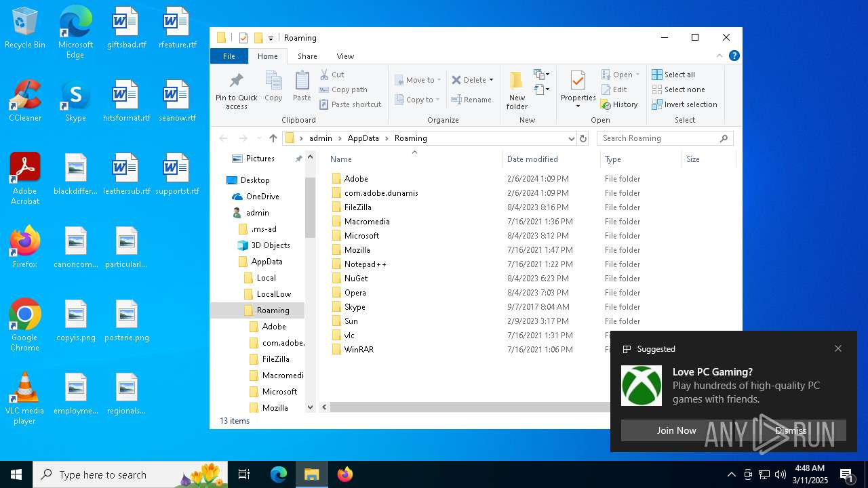Open recent locations dropdown
The height and width of the screenshot is (488, 868).
(x=259, y=138)
